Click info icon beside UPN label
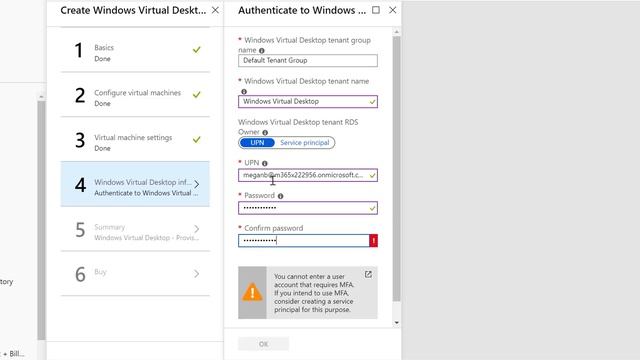The height and width of the screenshot is (360, 640). point(265,163)
